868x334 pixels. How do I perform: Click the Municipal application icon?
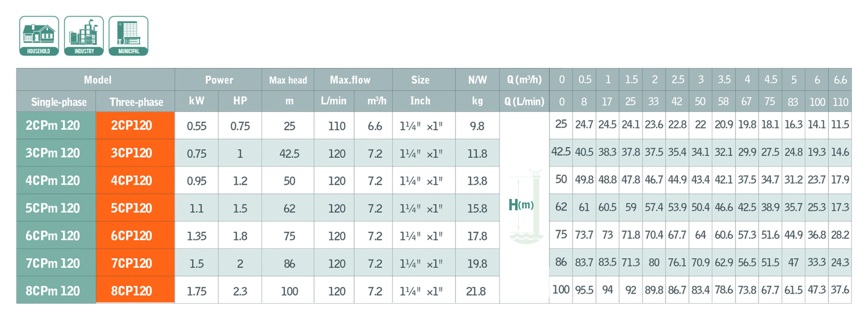129,36
